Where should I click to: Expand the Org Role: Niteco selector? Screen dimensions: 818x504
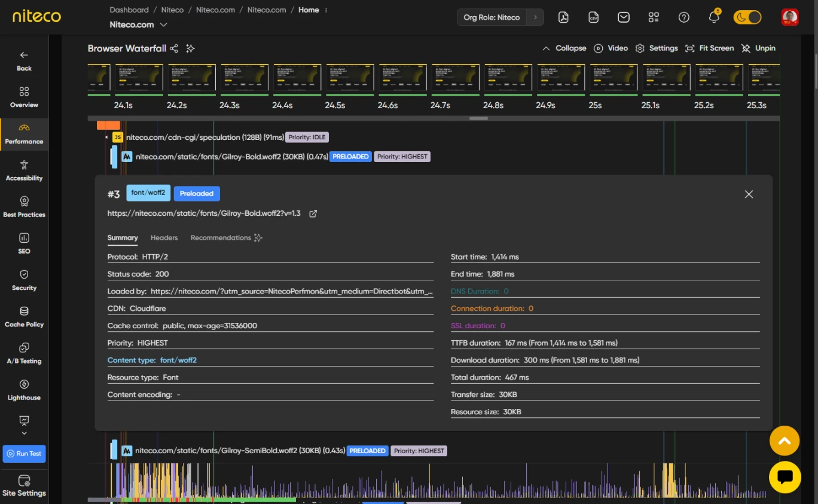[x=500, y=17]
